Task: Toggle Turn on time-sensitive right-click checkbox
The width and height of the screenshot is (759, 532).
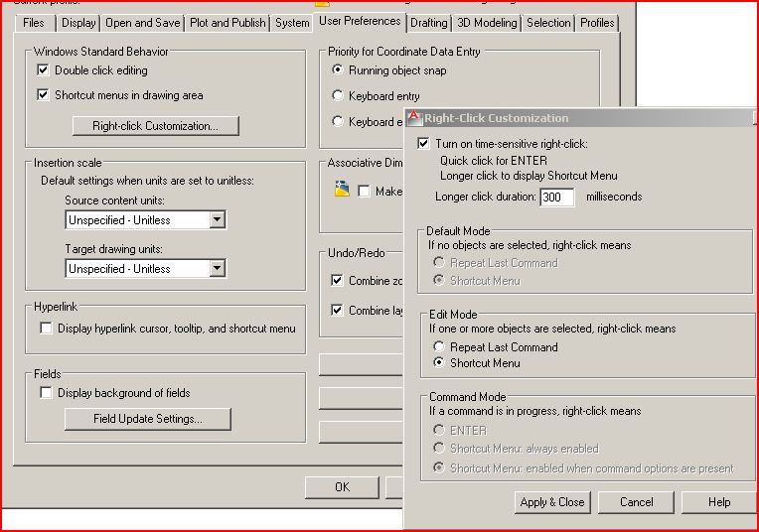Action: click(423, 143)
